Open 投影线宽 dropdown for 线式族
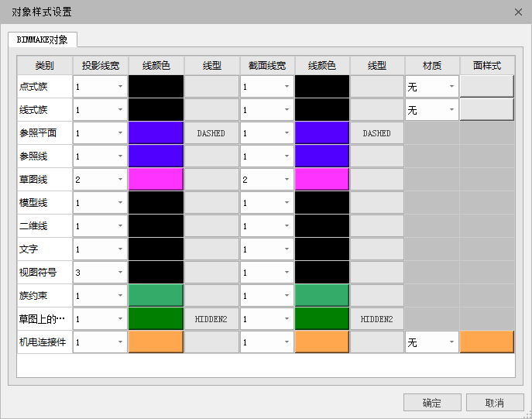The height and width of the screenshot is (419, 532). click(x=100, y=109)
